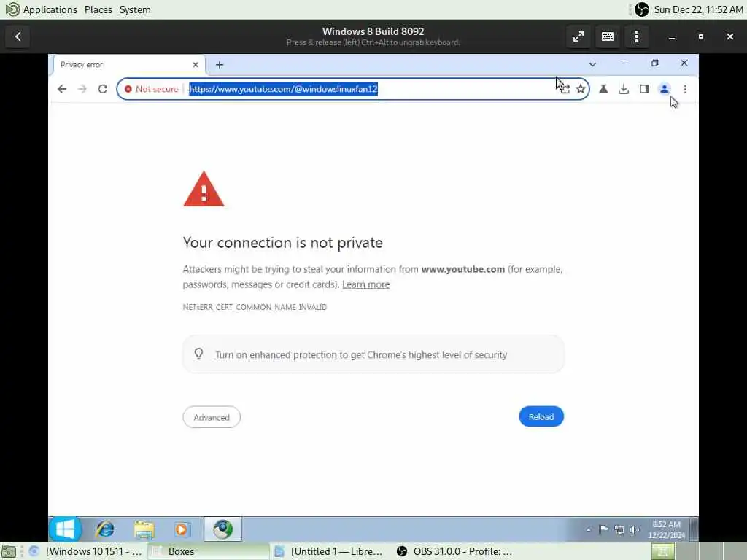Bookmark this page with the star icon
The image size is (747, 560).
(x=581, y=89)
